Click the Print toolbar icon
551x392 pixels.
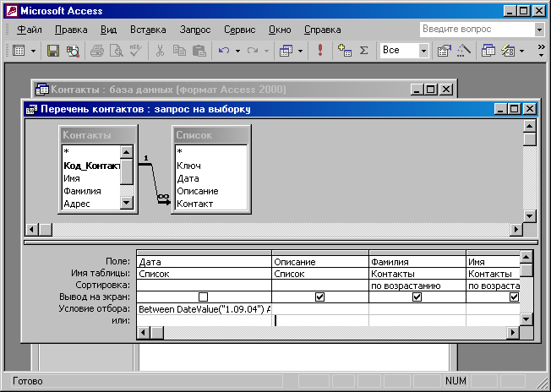tap(96, 51)
